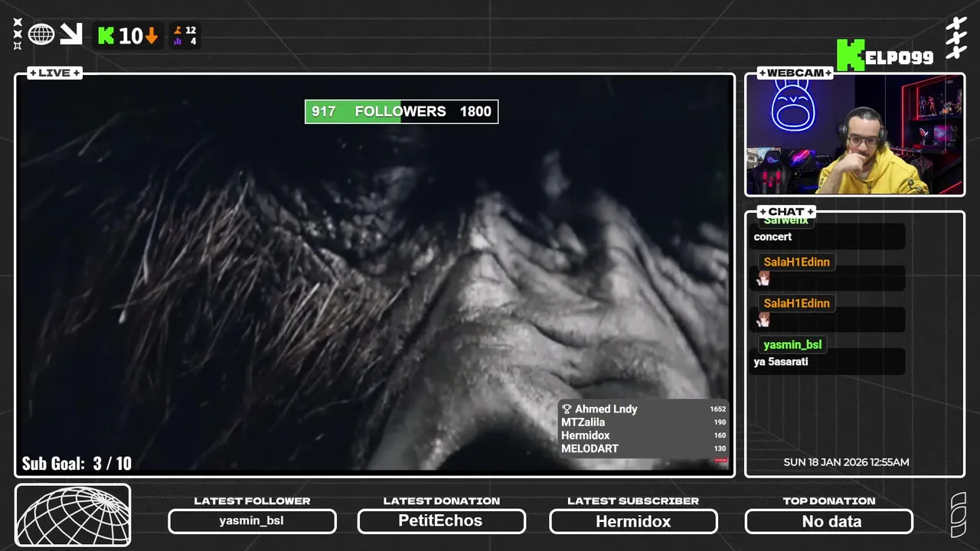Click the webcam video feed
This screenshot has height=551, width=980.
click(x=854, y=135)
